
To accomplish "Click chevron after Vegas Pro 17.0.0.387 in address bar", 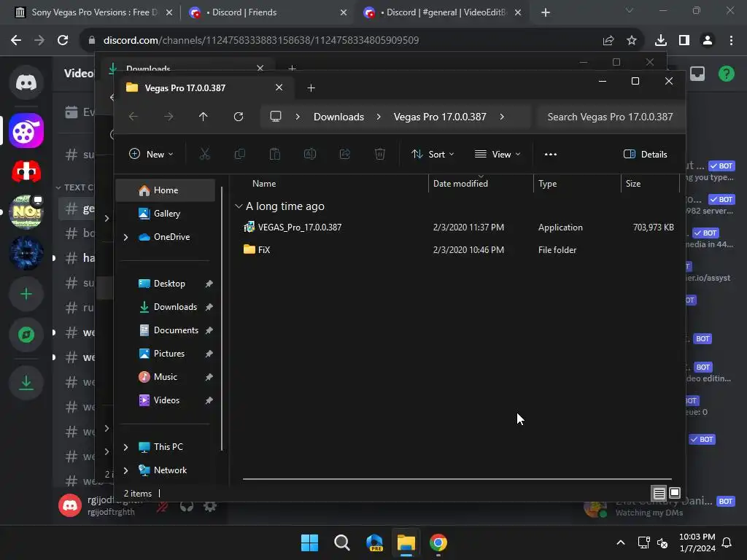I will (502, 117).
